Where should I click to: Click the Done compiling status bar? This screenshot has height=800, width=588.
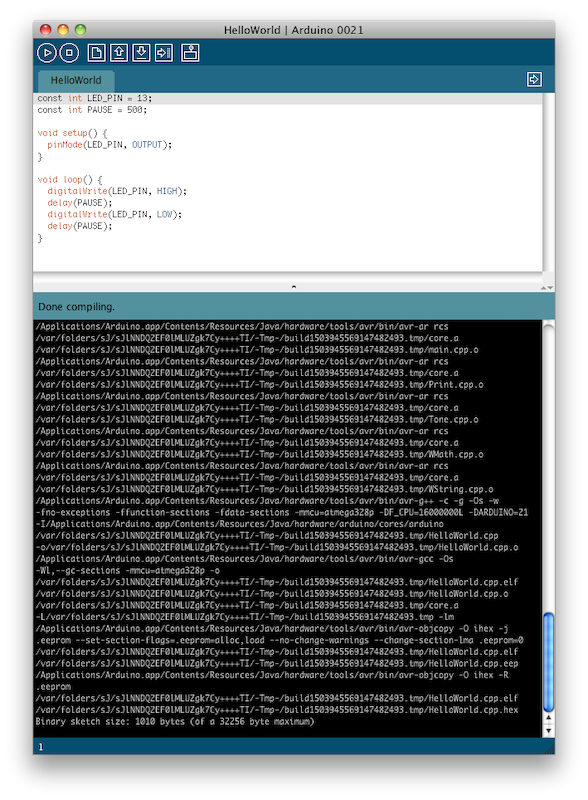tap(293, 307)
